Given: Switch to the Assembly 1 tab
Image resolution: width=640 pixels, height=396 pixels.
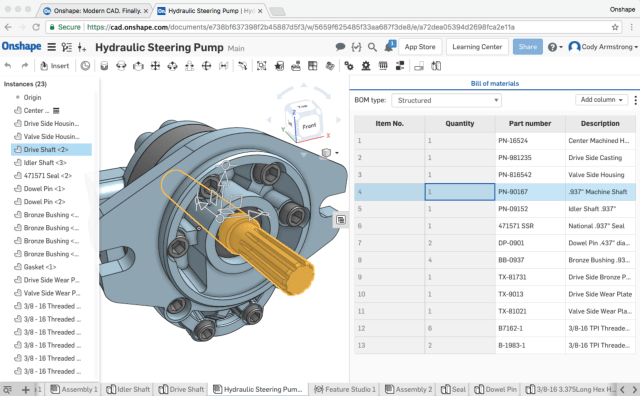Looking at the screenshot, I should [x=74, y=389].
